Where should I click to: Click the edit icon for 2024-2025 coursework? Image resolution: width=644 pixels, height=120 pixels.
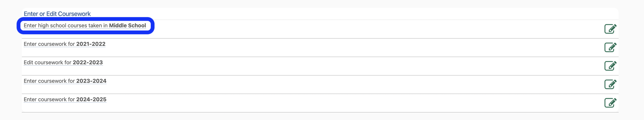610,103
